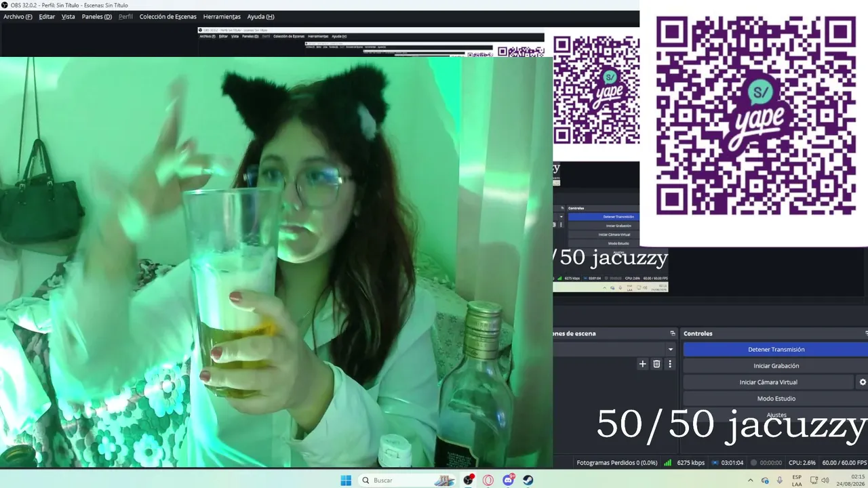Start recording with Iniciar Grabación
The image size is (868, 488).
point(776,366)
